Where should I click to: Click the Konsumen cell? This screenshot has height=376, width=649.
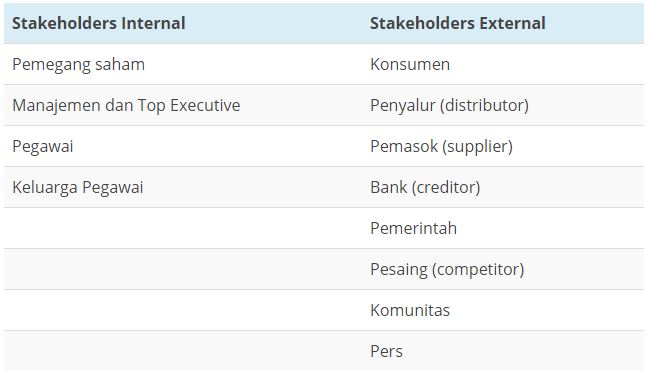(x=503, y=64)
